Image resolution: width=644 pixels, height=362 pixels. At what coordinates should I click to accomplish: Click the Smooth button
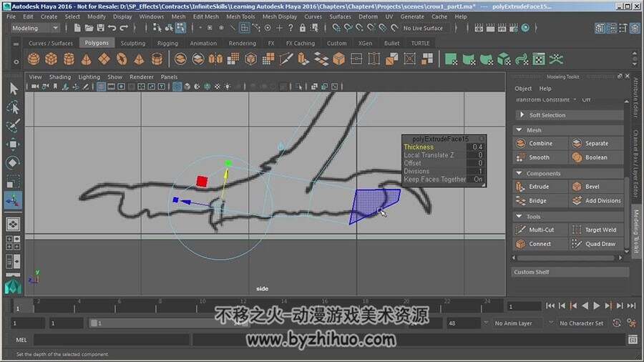click(539, 157)
